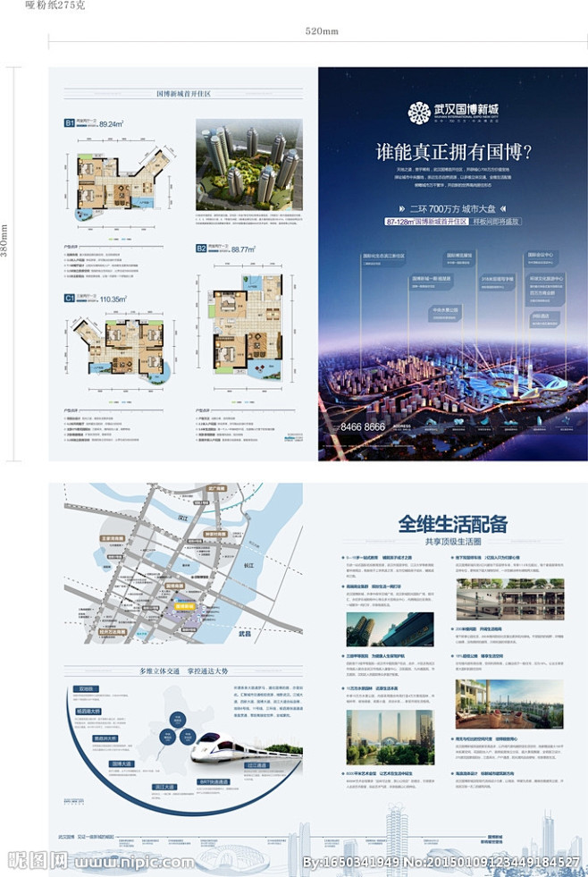The height and width of the screenshot is (877, 588).
Task: Click the yellow 国博新城 marker on the map
Action: [x=184, y=606]
